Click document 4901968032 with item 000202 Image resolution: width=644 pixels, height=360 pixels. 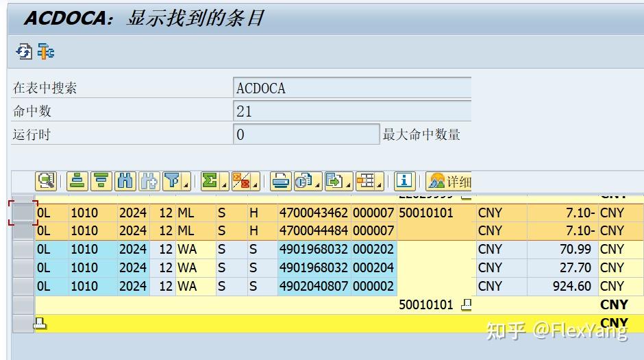pos(313,250)
